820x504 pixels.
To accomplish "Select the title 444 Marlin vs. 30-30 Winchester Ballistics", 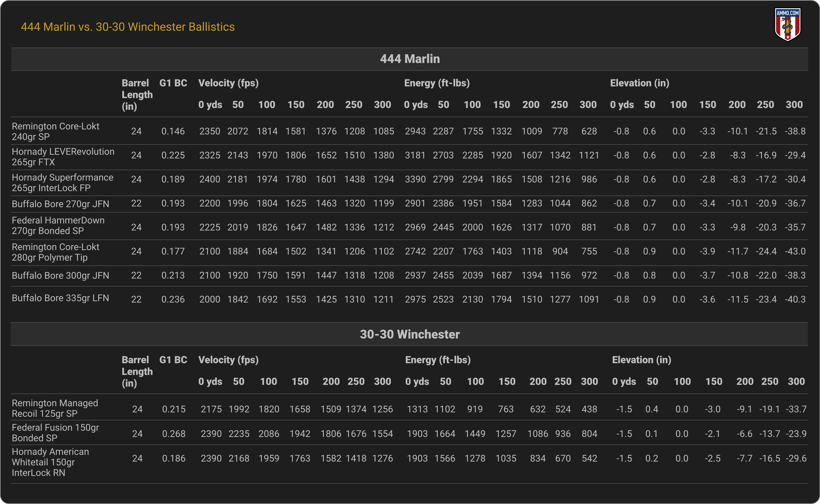I will pyautogui.click(x=128, y=27).
